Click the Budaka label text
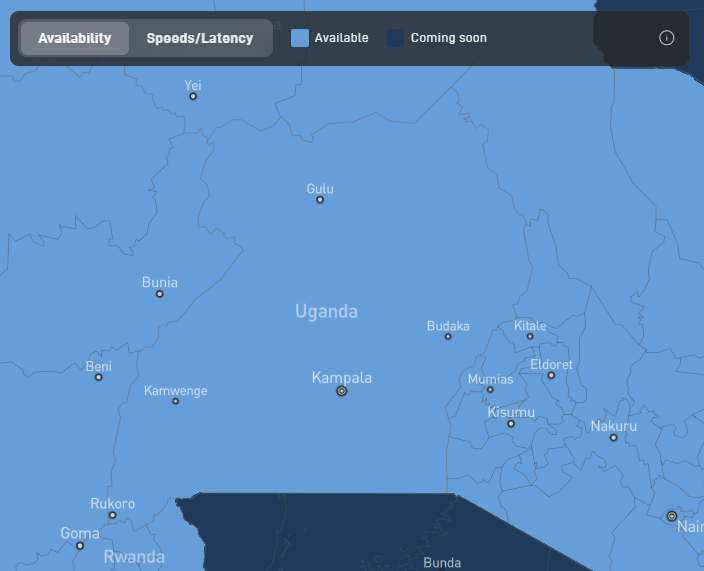Screen dimensions: 704x571 [448, 326]
